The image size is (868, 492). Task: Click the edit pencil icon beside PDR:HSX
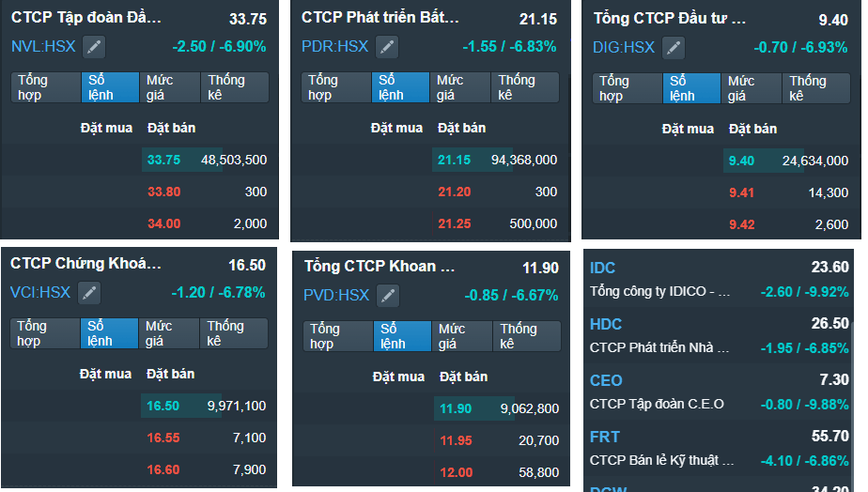386,46
